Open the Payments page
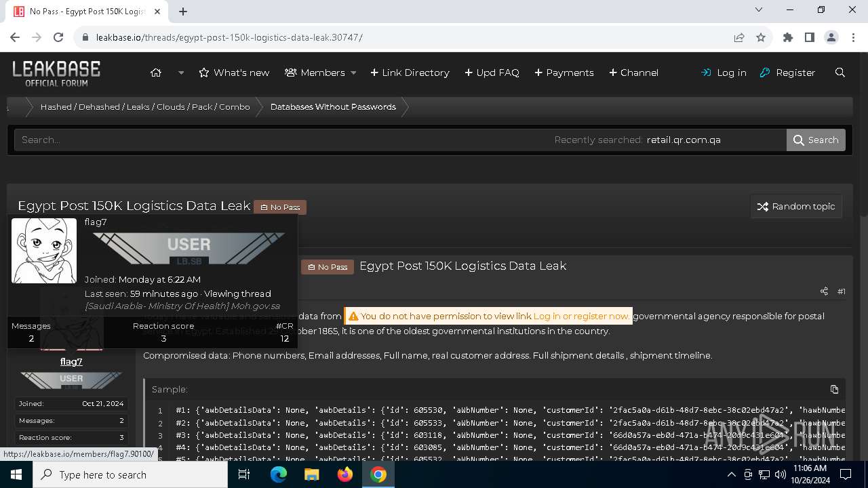The image size is (868, 488). click(x=564, y=73)
